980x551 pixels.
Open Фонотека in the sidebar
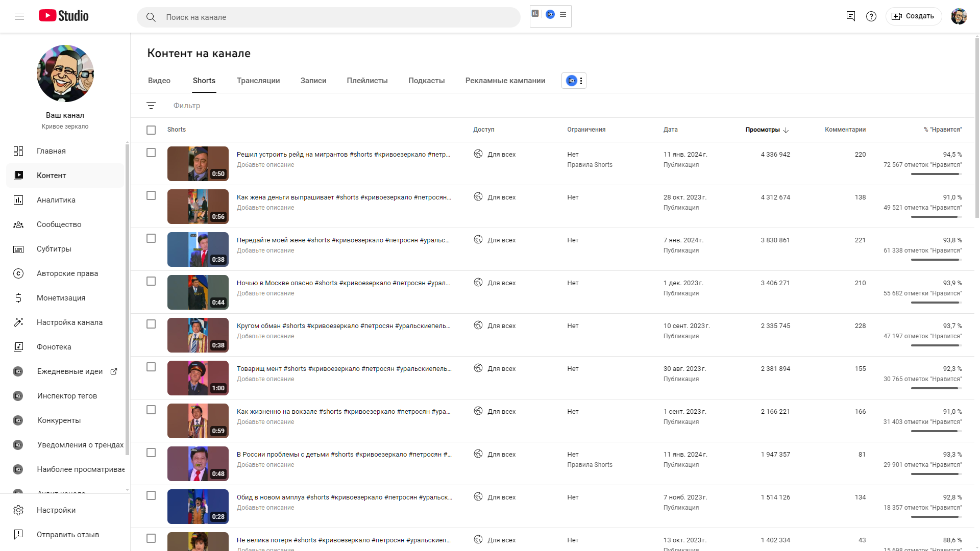(65, 347)
